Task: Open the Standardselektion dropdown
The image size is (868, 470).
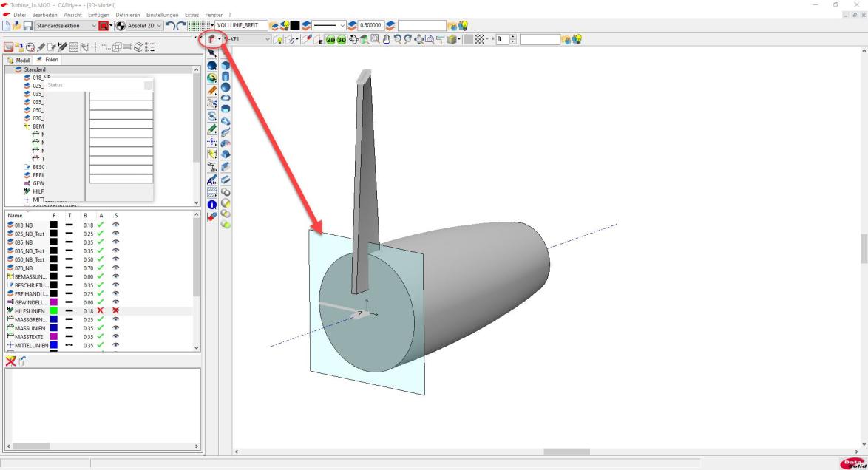Action: [93, 26]
